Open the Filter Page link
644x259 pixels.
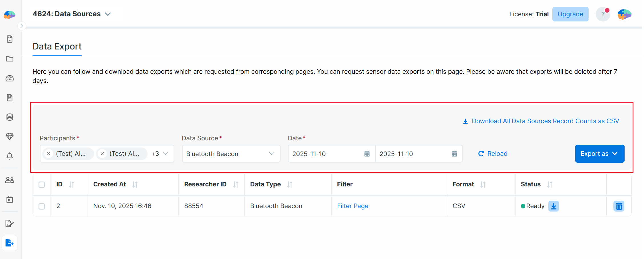click(353, 206)
